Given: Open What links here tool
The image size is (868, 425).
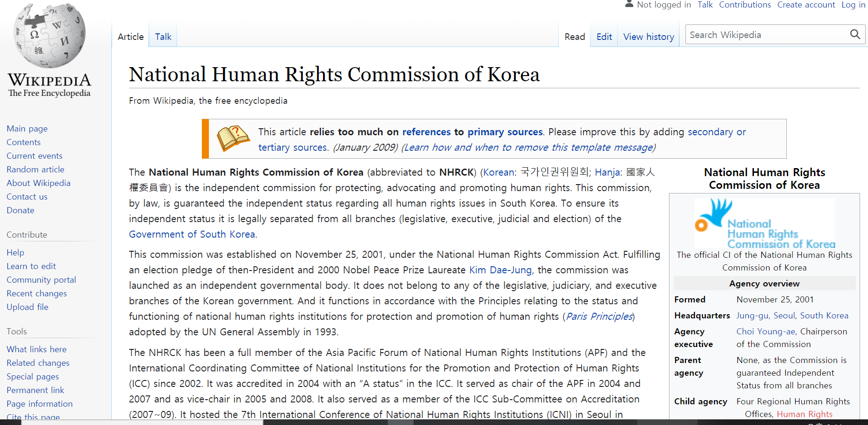Looking at the screenshot, I should click(x=37, y=349).
